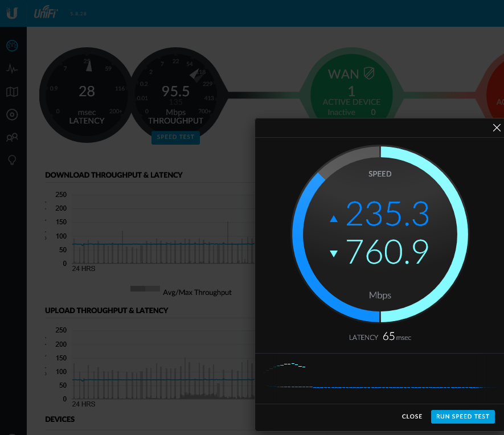Click the Ubiquiti U logo icon
This screenshot has height=435, width=504.
tap(12, 13)
